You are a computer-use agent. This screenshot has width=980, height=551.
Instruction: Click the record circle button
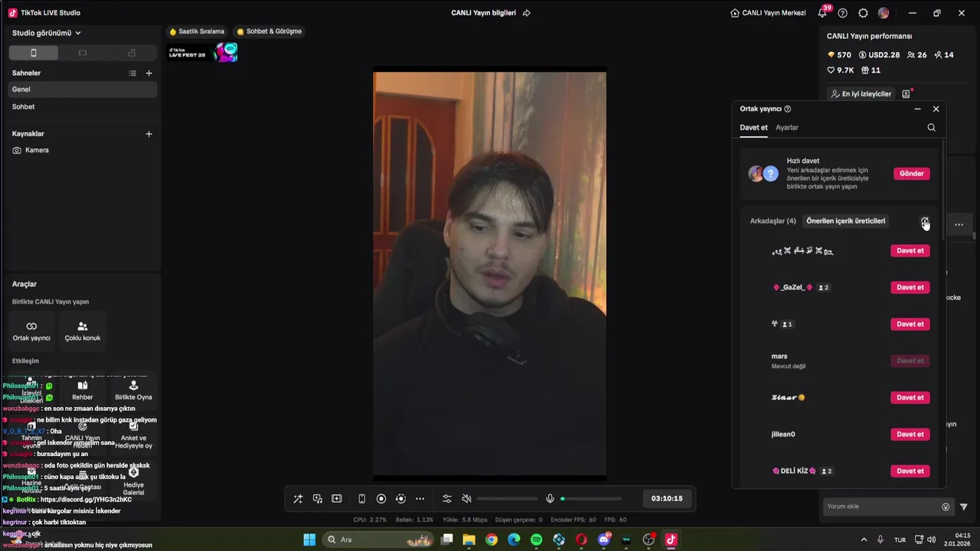(381, 499)
